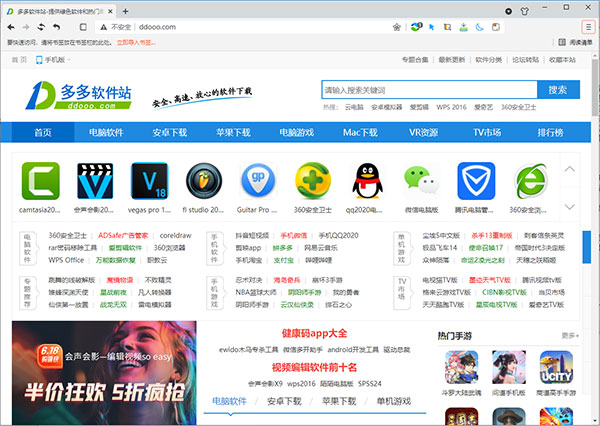Select the 首页 navigation tab
The image size is (600, 426).
tap(43, 132)
